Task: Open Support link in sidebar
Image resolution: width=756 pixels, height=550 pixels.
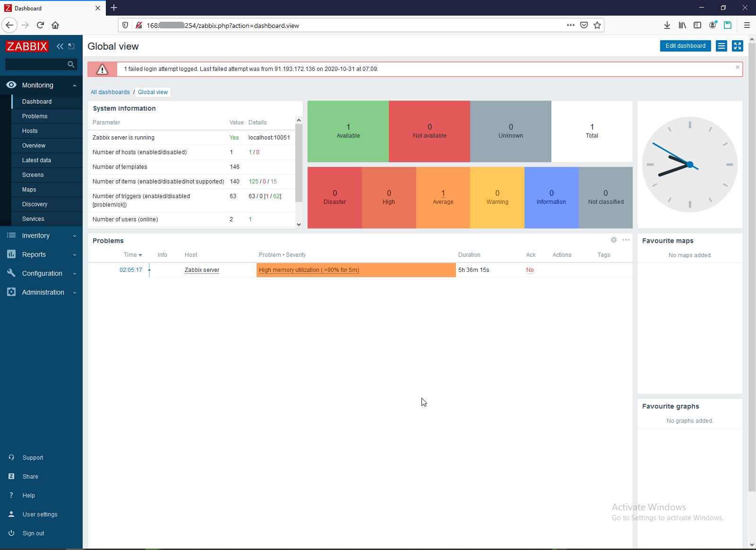Action: (33, 458)
